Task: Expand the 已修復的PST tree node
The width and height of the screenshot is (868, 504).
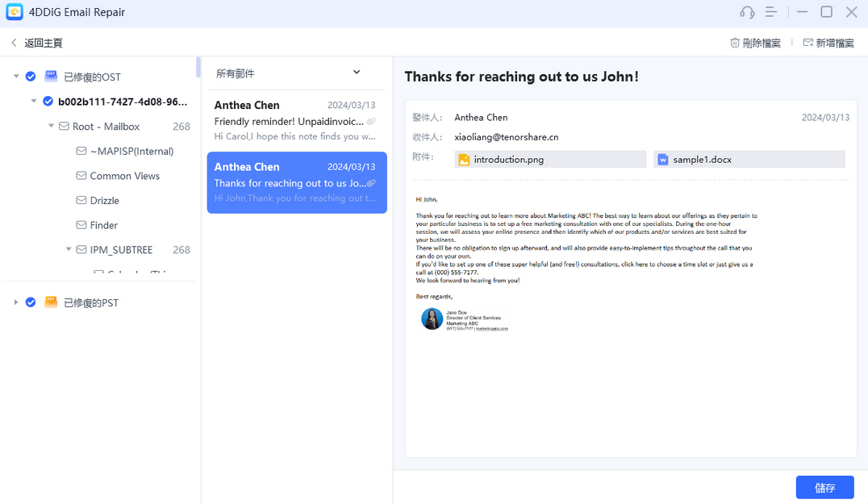Action: (16, 302)
